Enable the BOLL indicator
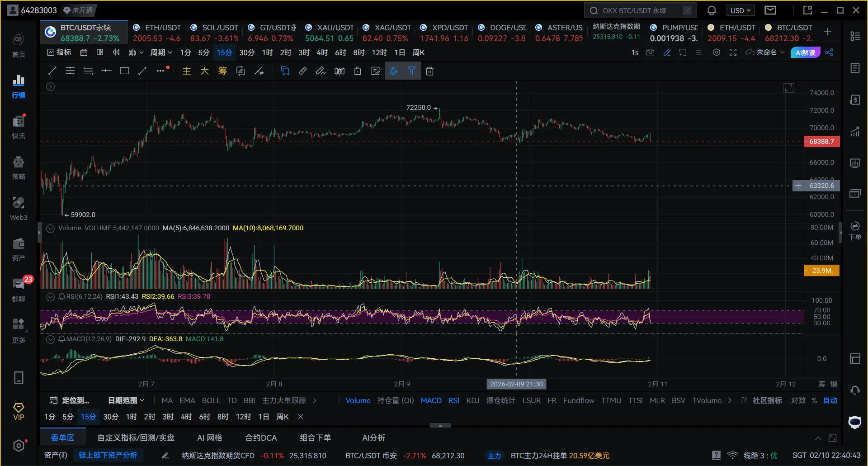The image size is (868, 466). 211,400
